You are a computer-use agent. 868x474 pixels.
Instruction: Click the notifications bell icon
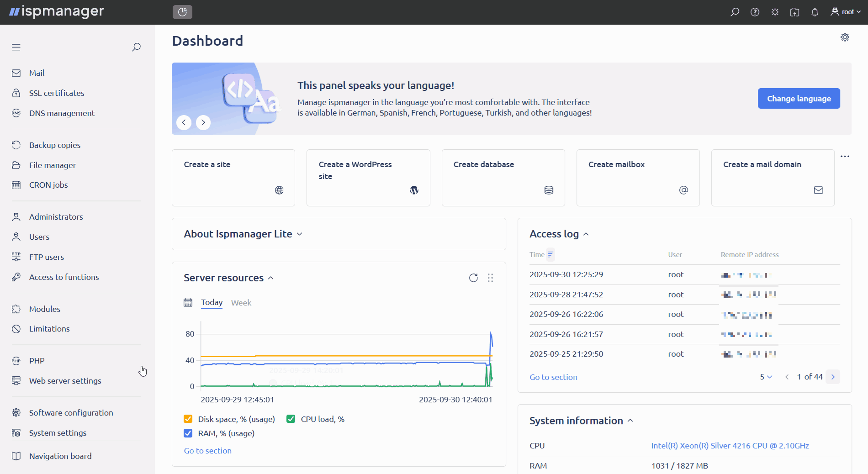coord(815,12)
